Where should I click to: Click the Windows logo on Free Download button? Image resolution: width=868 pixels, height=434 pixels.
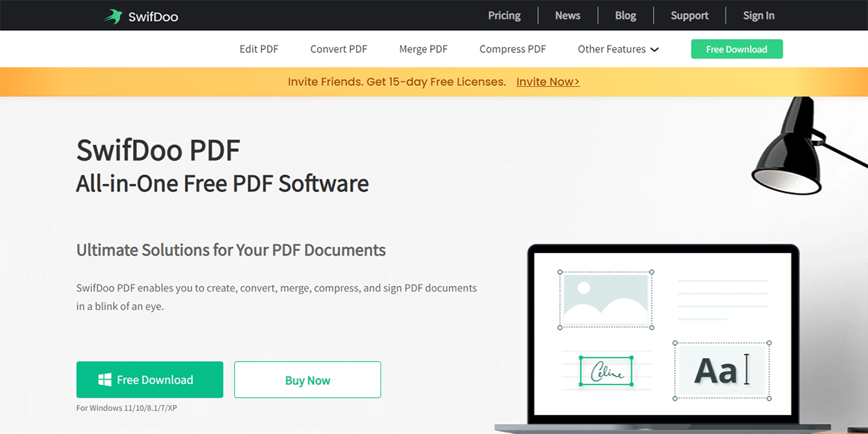(x=105, y=380)
